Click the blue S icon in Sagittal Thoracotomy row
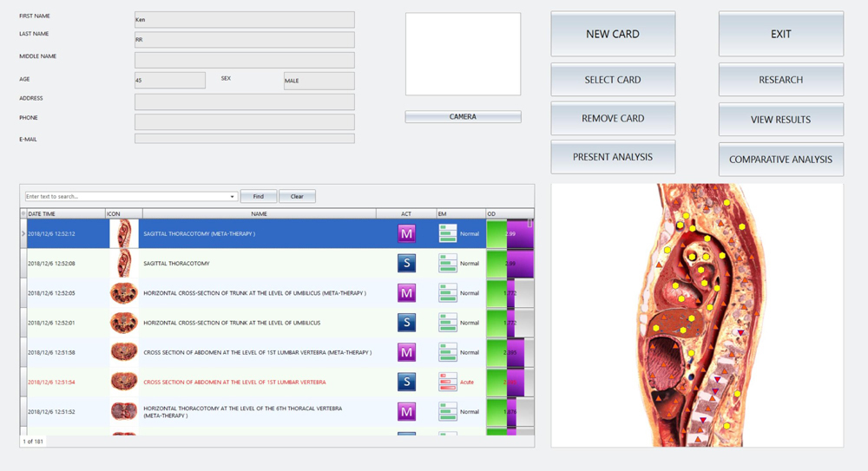The height and width of the screenshot is (471, 868). [406, 264]
